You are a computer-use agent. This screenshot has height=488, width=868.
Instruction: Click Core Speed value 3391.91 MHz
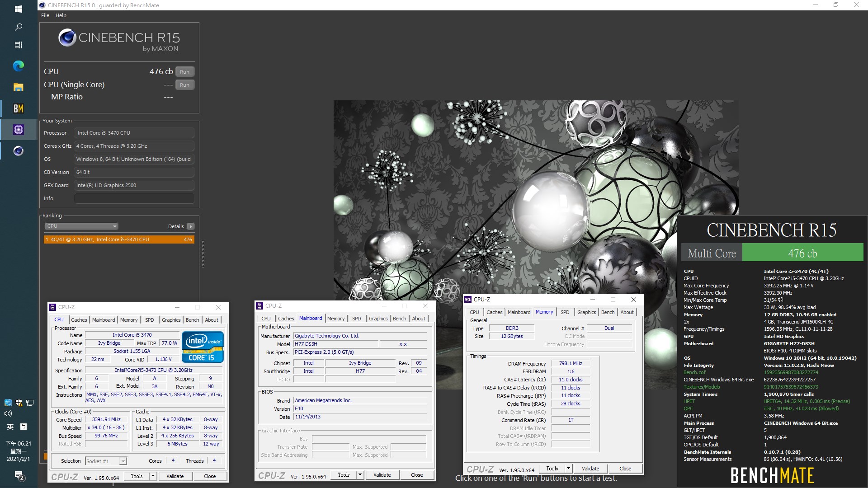coord(107,419)
